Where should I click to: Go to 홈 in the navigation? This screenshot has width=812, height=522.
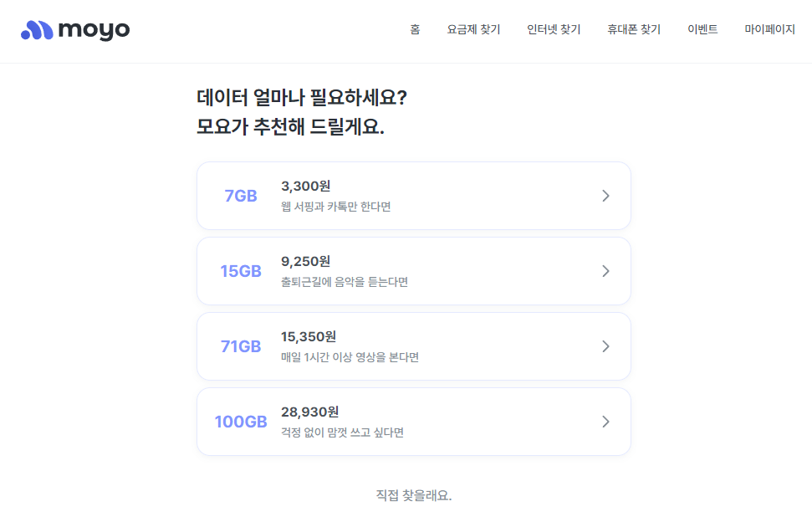415,28
